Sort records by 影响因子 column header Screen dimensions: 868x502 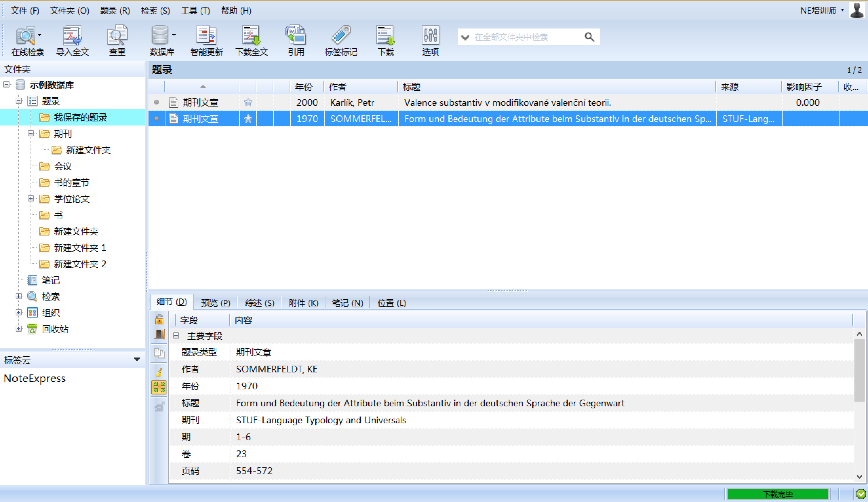click(x=810, y=87)
